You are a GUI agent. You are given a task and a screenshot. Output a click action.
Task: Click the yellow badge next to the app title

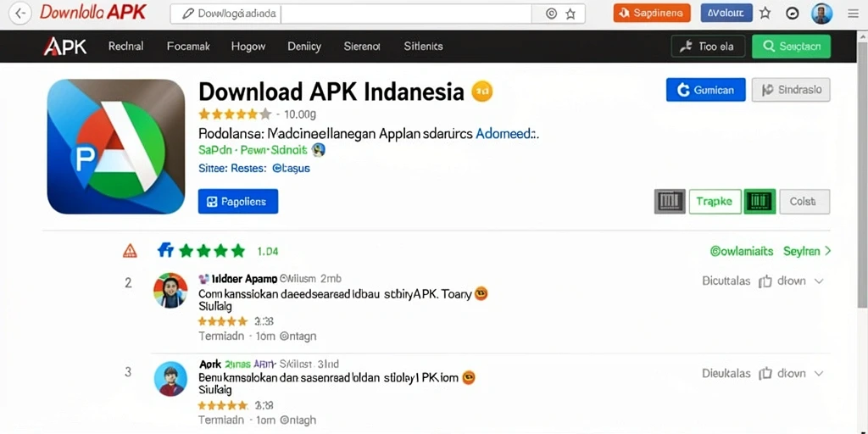click(481, 92)
